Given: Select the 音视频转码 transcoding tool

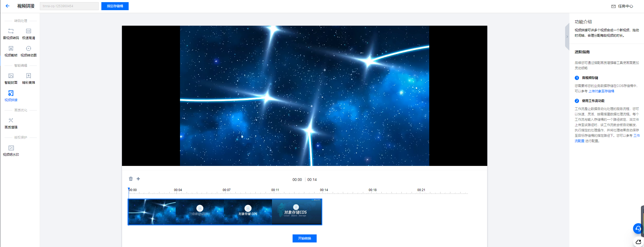Looking at the screenshot, I should click(x=11, y=34).
